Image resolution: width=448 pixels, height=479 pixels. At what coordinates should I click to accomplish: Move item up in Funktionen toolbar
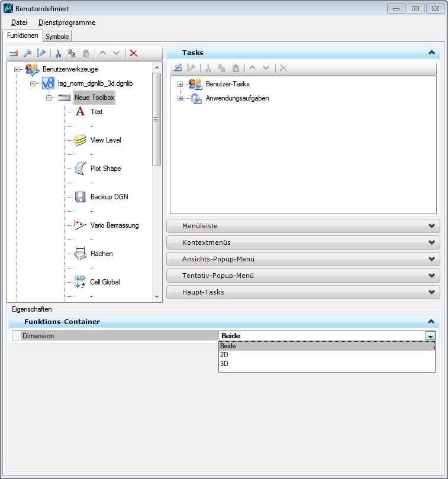pos(103,53)
